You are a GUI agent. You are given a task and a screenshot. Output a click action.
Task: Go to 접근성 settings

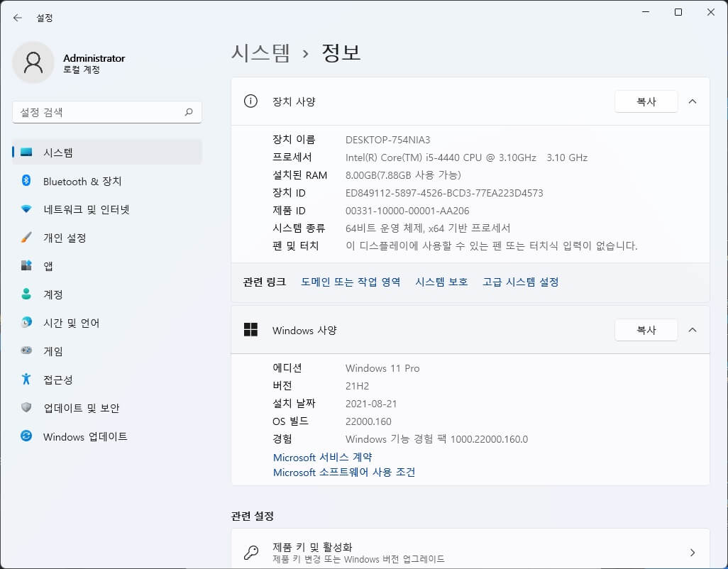pyautogui.click(x=107, y=380)
